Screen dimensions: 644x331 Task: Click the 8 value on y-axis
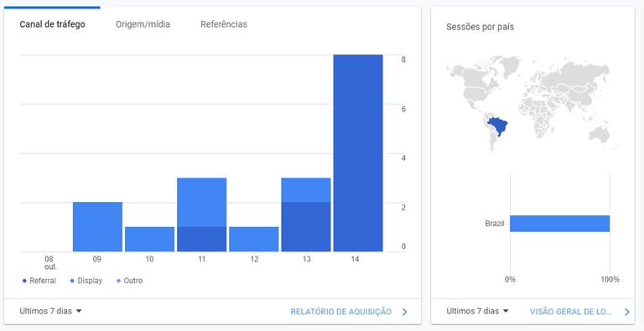tap(403, 59)
